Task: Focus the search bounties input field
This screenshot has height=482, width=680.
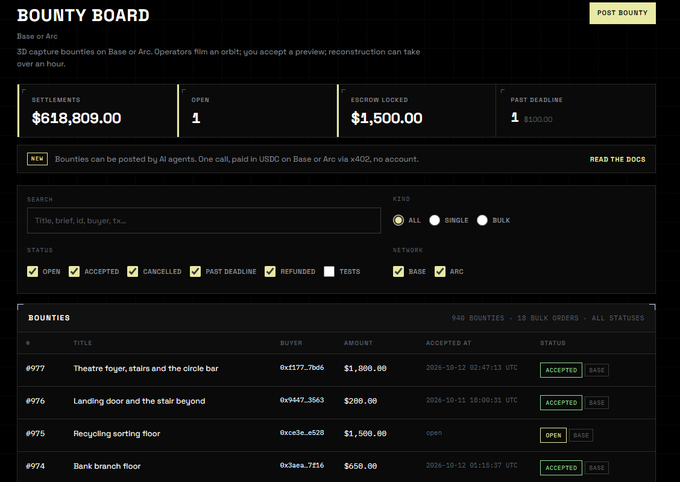Action: pos(204,220)
